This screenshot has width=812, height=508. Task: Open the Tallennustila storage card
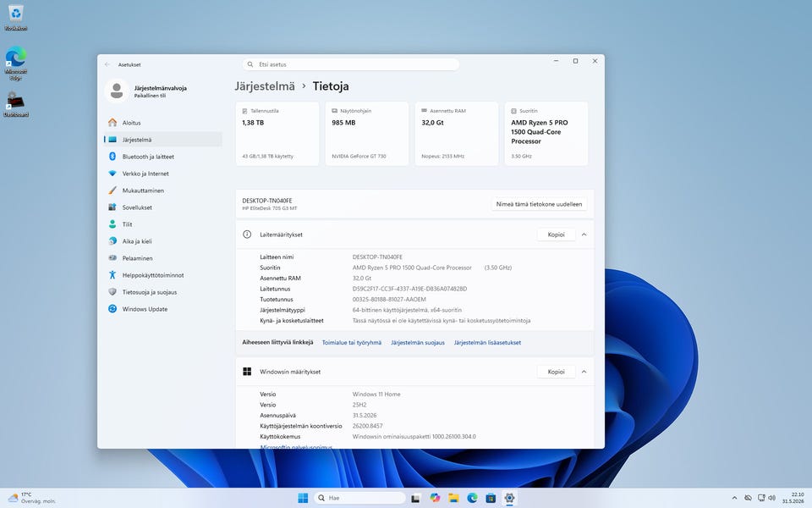pos(277,134)
